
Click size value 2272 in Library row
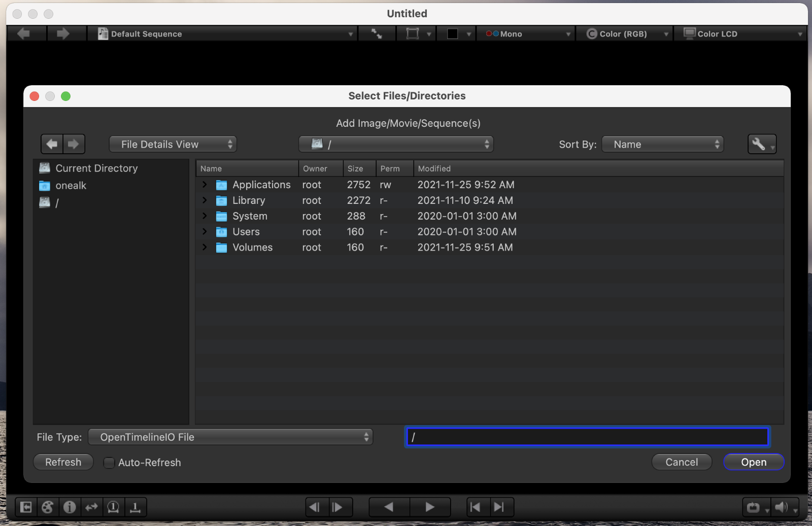pyautogui.click(x=359, y=200)
